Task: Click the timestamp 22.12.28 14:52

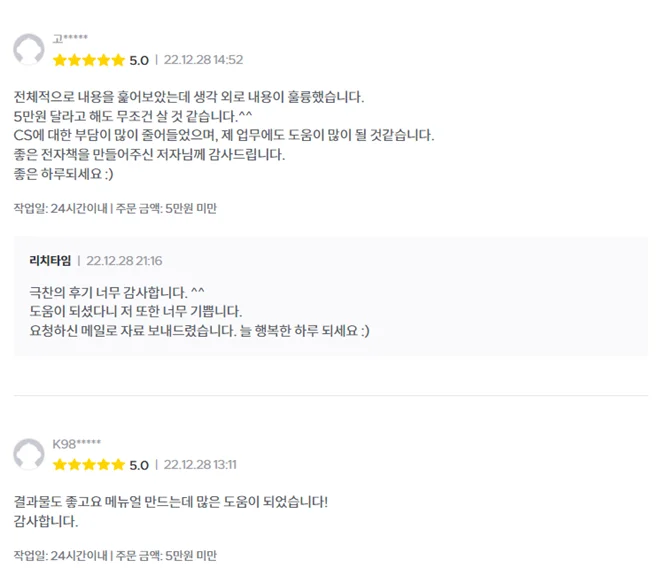Action: [203, 60]
